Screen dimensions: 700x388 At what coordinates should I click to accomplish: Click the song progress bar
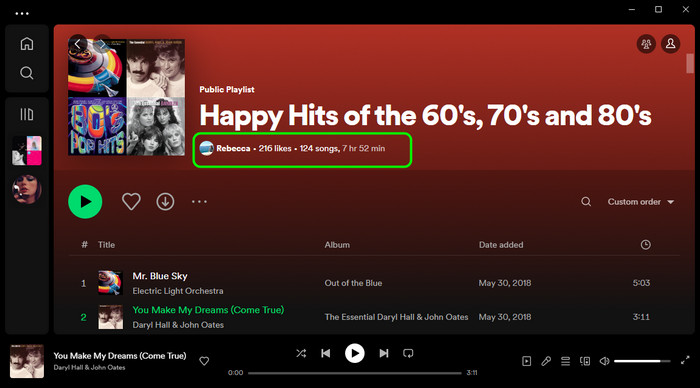tap(354, 373)
